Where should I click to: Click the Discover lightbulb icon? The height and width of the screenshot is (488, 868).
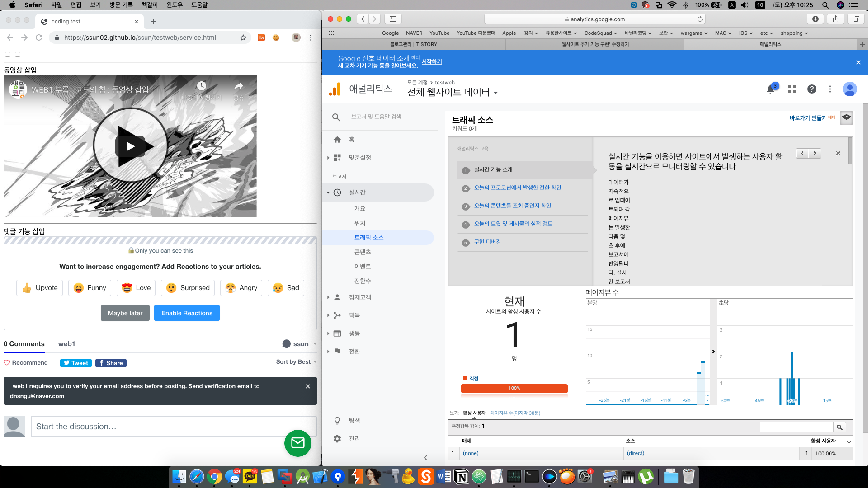[x=337, y=421]
